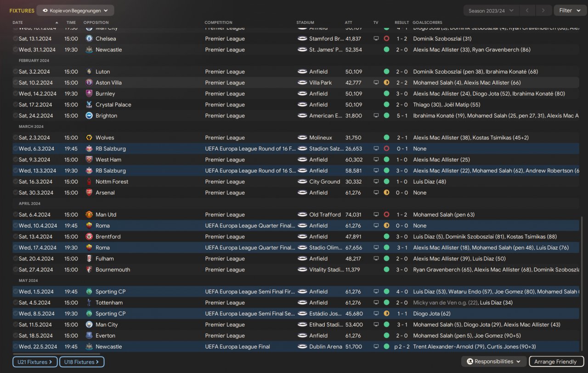This screenshot has height=373, width=588.
Task: Expand the Filter dropdown
Action: (570, 11)
